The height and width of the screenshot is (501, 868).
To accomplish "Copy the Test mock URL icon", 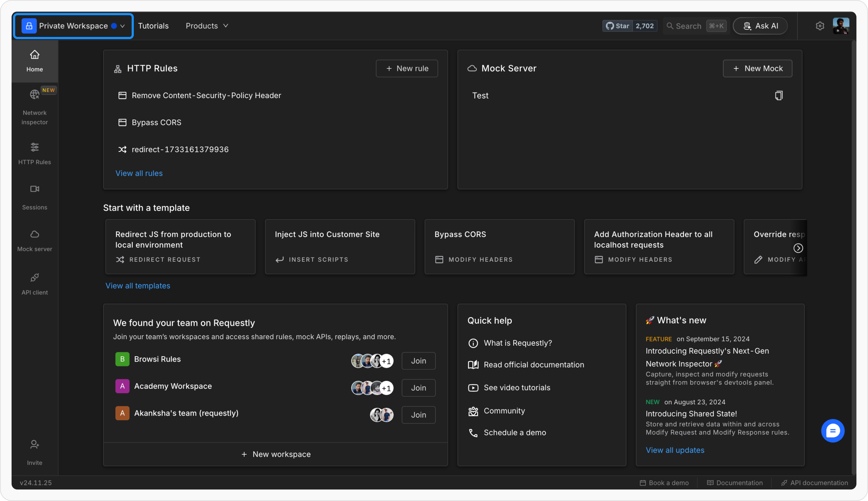I will 779,96.
